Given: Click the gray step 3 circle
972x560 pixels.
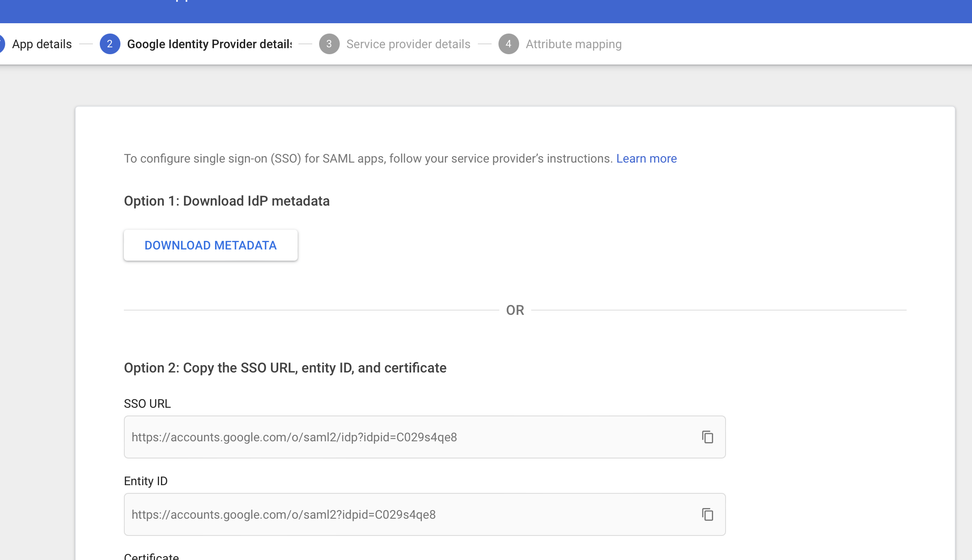Looking at the screenshot, I should click(329, 44).
